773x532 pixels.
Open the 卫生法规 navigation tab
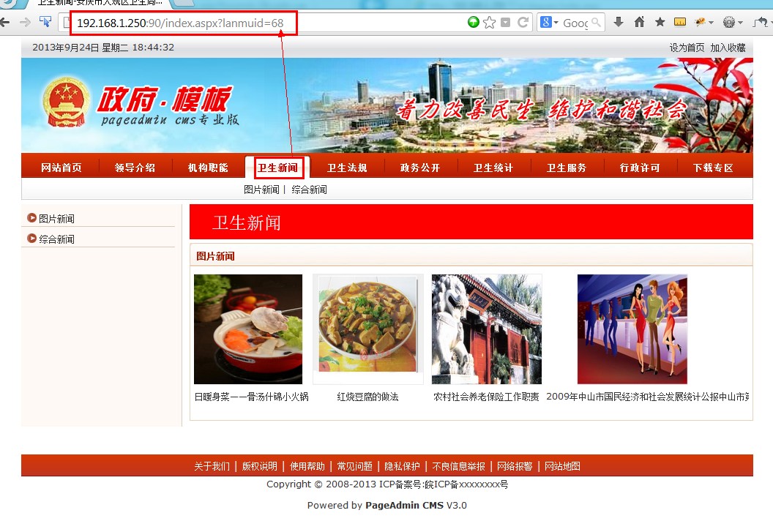[x=347, y=168]
